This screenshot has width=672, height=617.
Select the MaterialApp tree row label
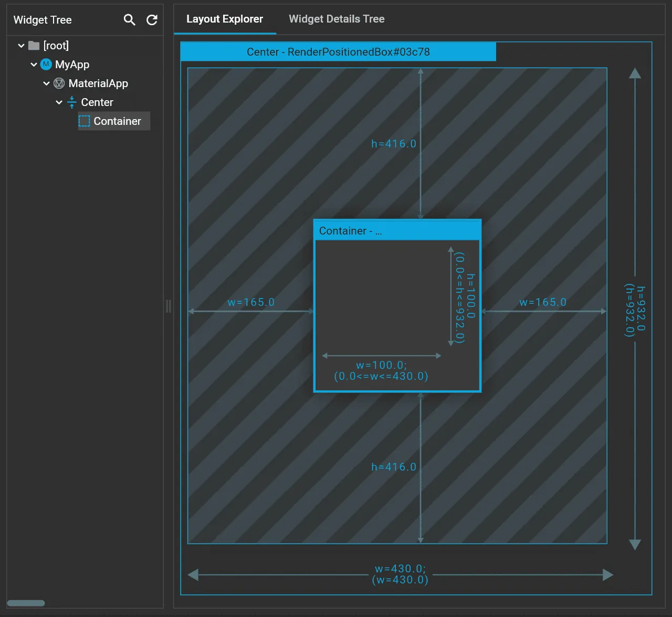coord(98,83)
